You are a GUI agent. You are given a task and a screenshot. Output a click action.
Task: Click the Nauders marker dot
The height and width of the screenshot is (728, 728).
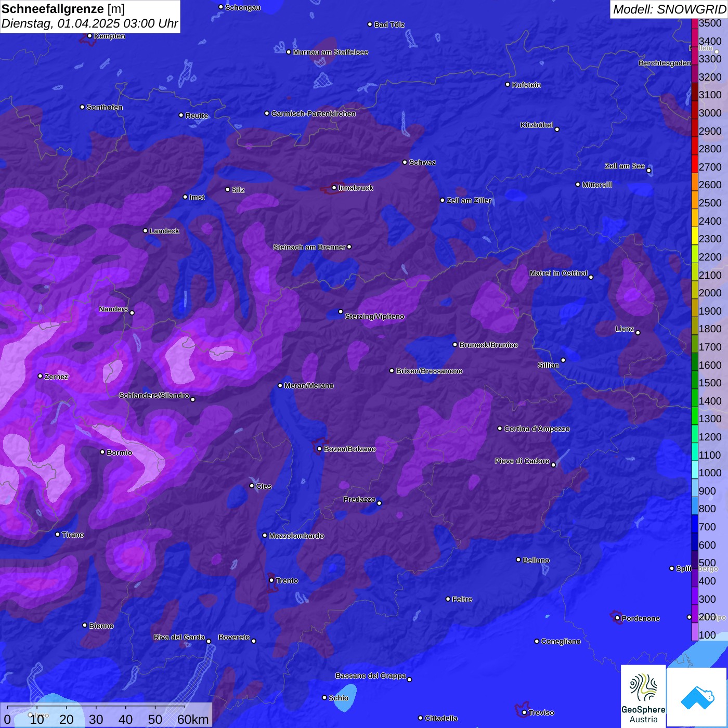[x=132, y=313]
